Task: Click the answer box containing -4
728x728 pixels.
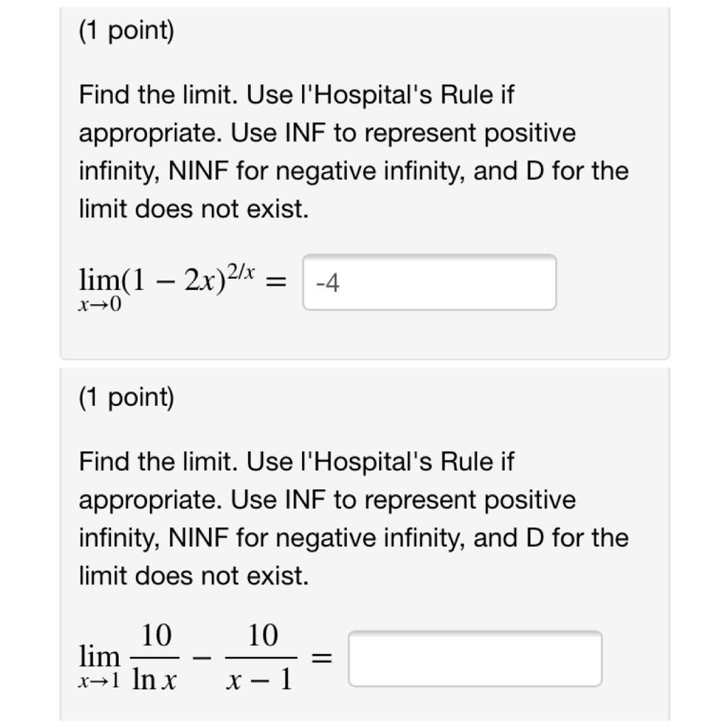Action: click(431, 282)
